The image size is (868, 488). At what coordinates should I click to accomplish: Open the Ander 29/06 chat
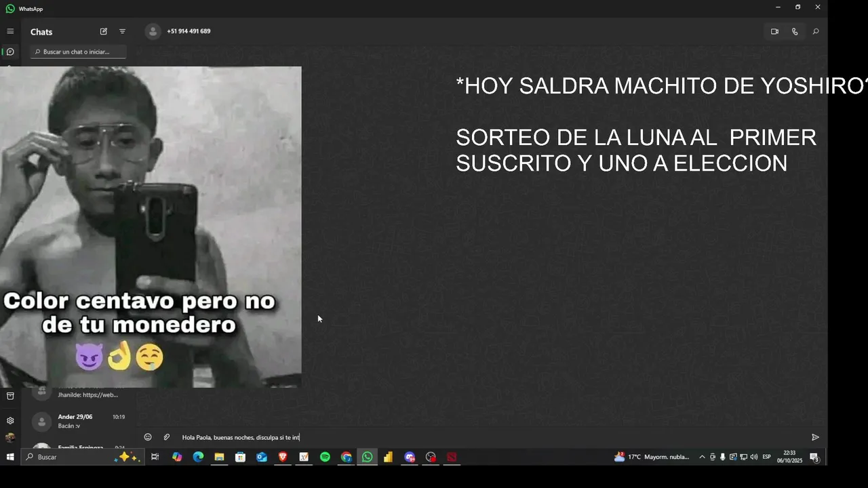[79, 421]
